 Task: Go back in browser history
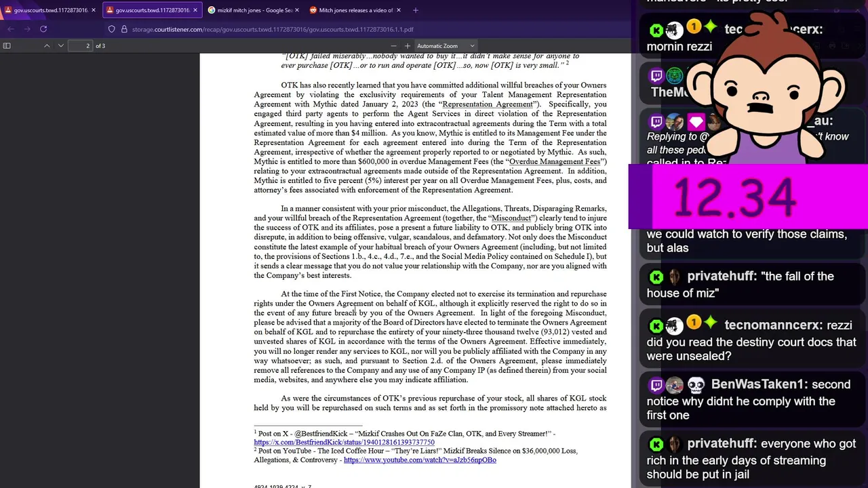click(11, 29)
